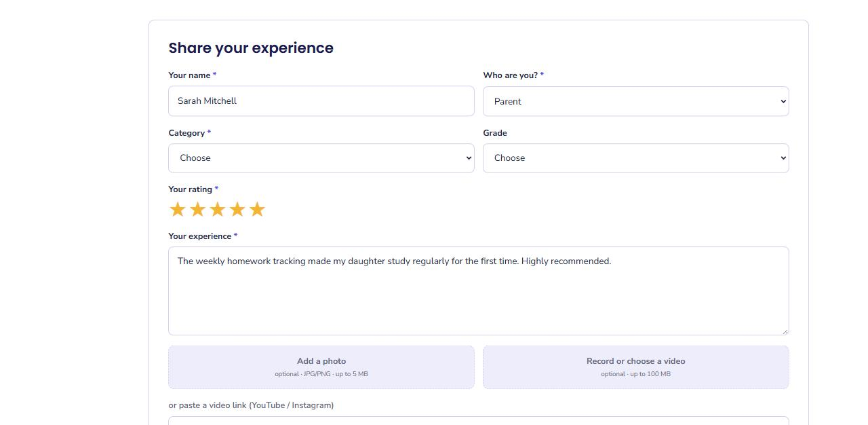This screenshot has width=868, height=425.
Task: Open the Who are you? dropdown
Action: coord(635,101)
